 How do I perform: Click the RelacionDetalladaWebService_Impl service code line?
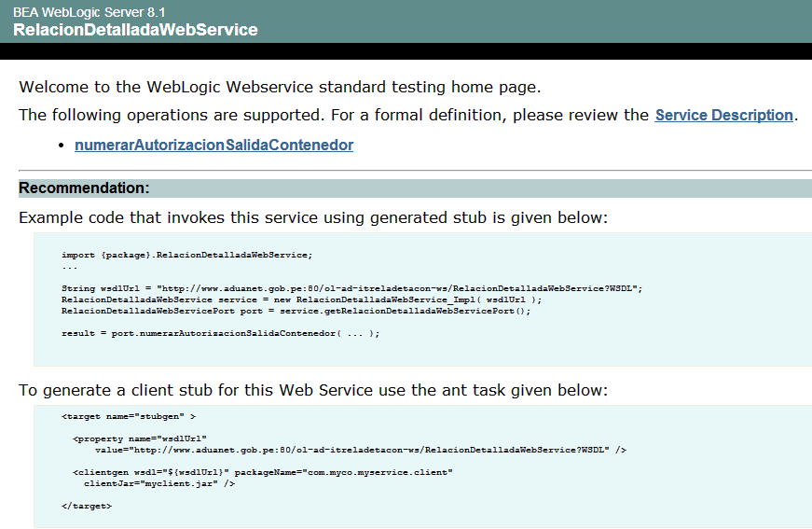pos(301,300)
